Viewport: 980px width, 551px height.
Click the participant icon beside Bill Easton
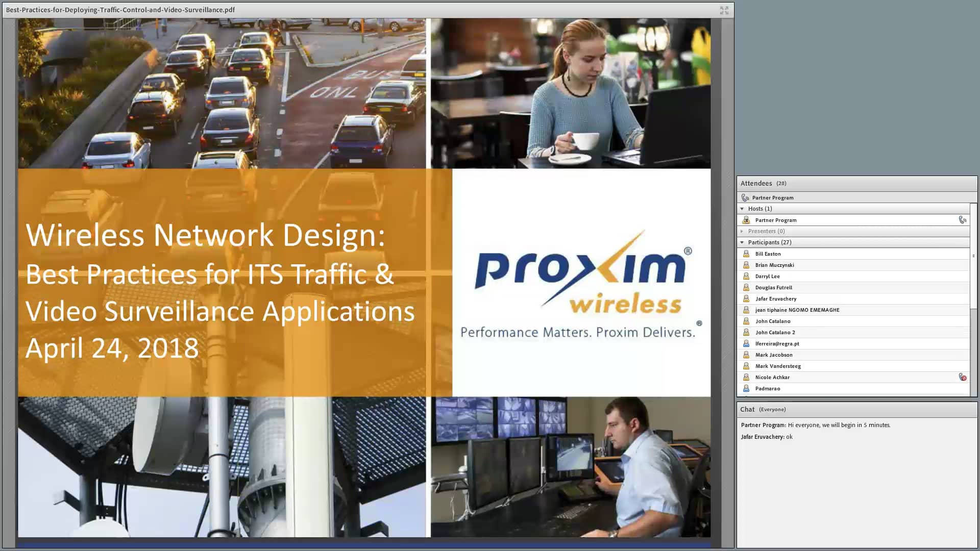pos(746,254)
